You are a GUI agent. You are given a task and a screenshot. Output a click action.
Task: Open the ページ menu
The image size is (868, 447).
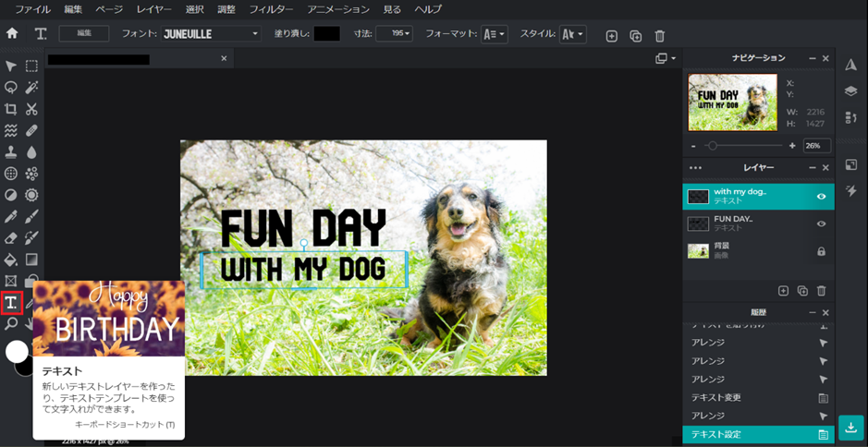coord(108,9)
